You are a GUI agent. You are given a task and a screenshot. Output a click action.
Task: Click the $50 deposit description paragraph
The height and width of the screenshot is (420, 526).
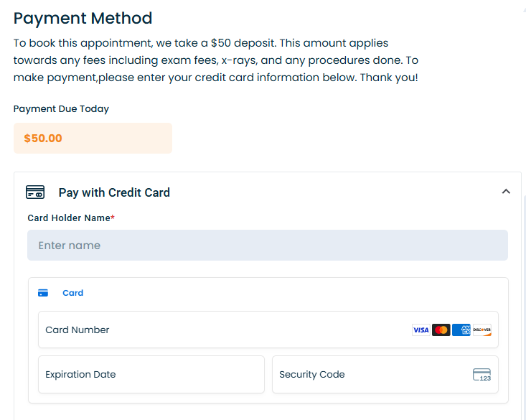[x=215, y=60]
